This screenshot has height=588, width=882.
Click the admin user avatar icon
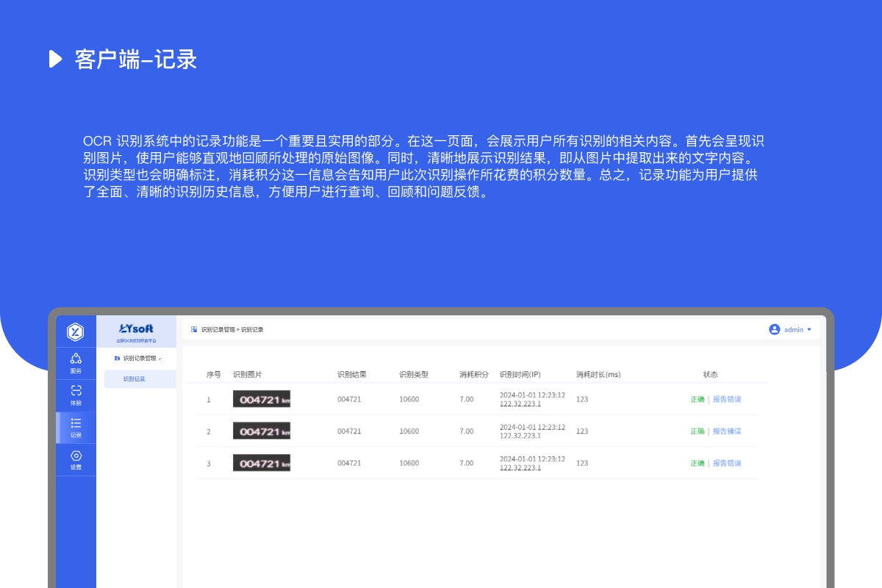pyautogui.click(x=774, y=329)
